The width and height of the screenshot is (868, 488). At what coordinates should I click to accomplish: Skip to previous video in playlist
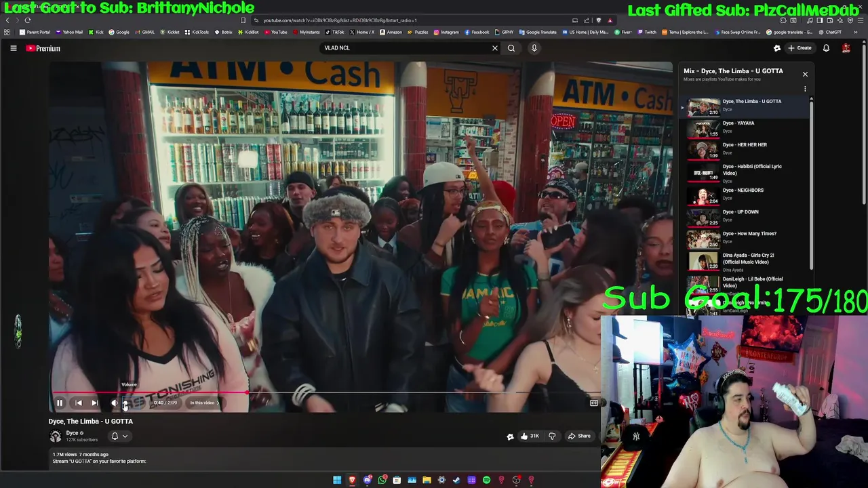(79, 403)
